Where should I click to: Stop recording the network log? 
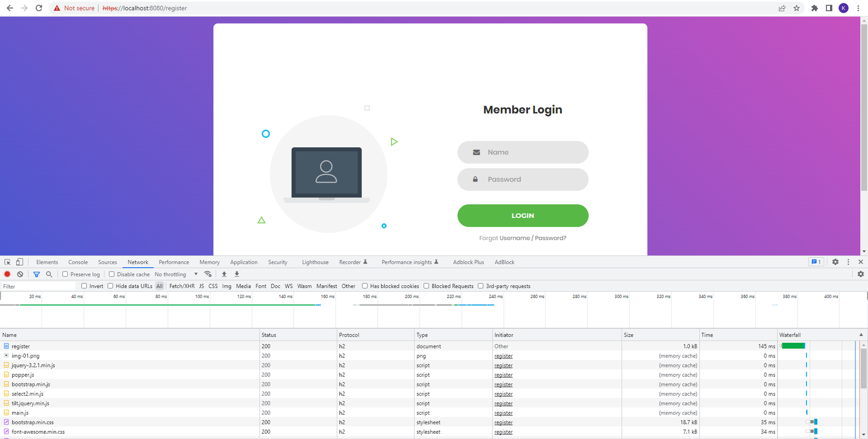7,274
